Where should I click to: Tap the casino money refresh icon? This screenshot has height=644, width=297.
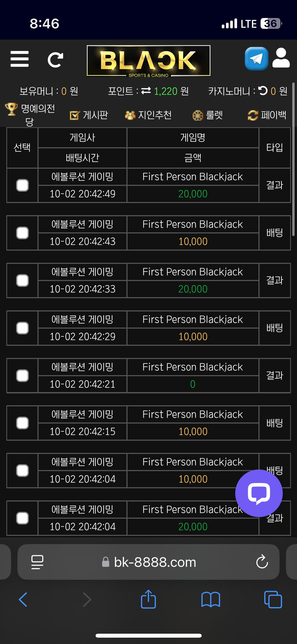(263, 91)
